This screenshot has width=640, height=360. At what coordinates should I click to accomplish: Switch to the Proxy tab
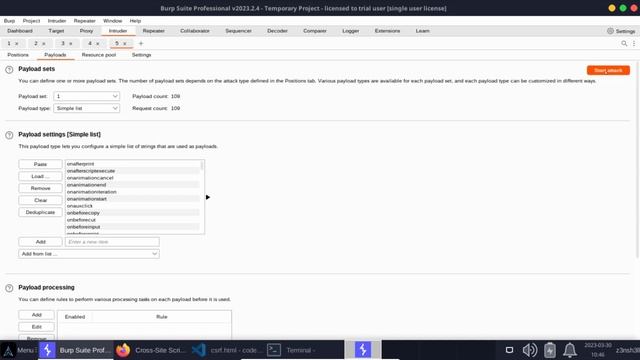86,31
